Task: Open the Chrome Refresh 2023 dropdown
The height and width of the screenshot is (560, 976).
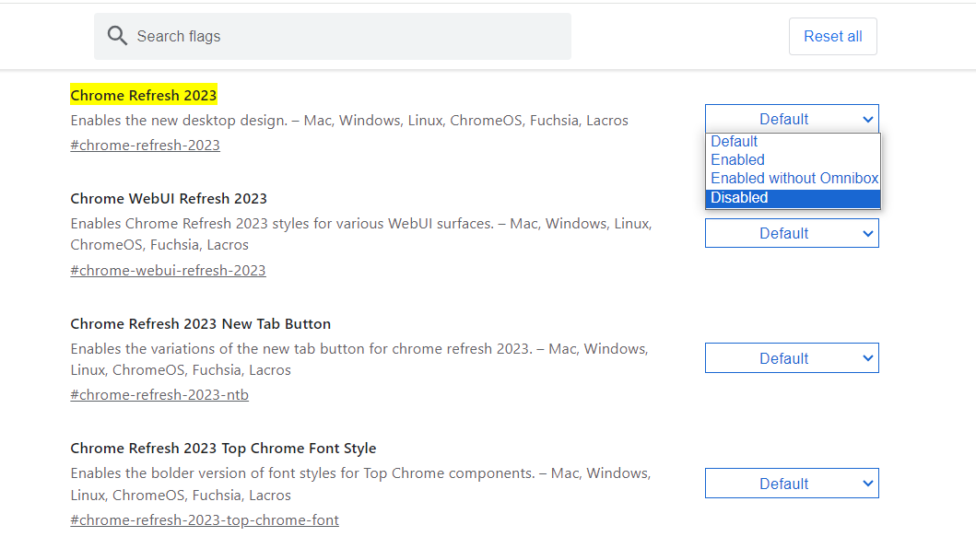Action: click(792, 119)
